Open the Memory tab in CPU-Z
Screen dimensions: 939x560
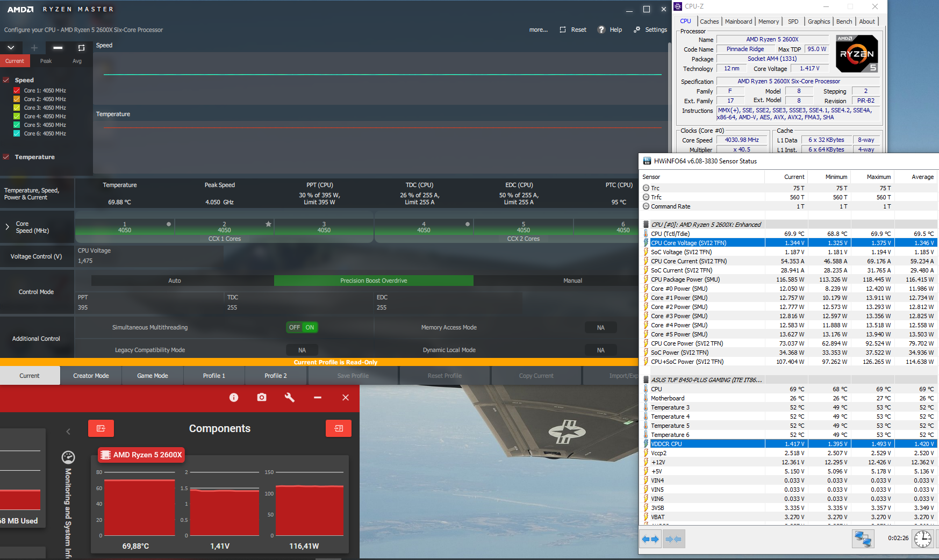click(768, 21)
